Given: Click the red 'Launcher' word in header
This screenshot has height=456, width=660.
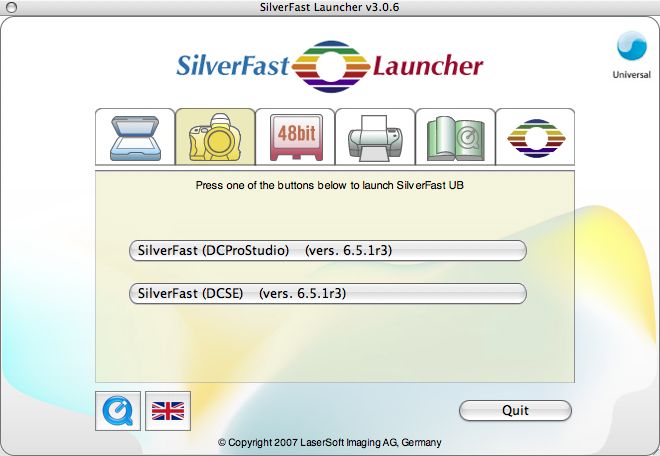Looking at the screenshot, I should pos(428,67).
